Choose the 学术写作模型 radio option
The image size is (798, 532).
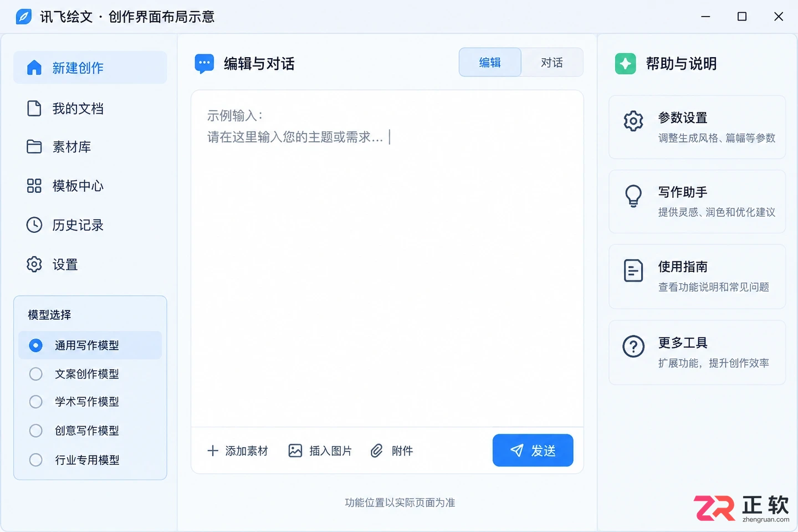35,402
